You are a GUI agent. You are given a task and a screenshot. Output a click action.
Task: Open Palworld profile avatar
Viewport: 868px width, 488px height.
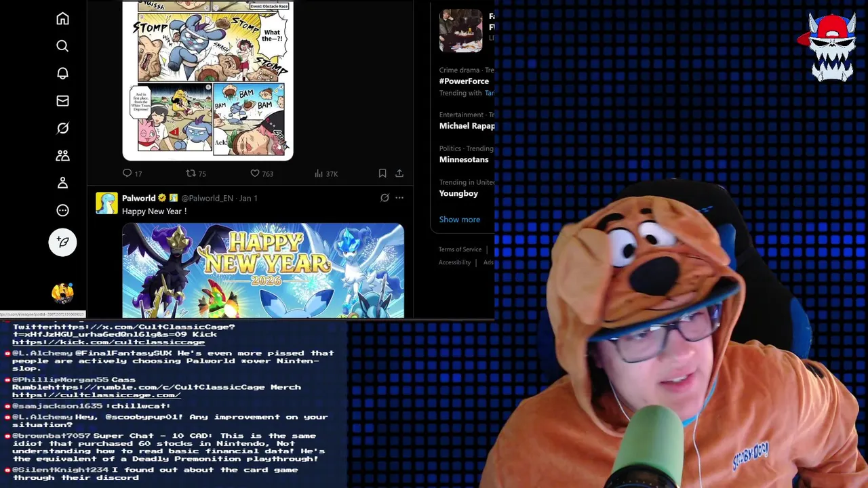click(x=106, y=203)
